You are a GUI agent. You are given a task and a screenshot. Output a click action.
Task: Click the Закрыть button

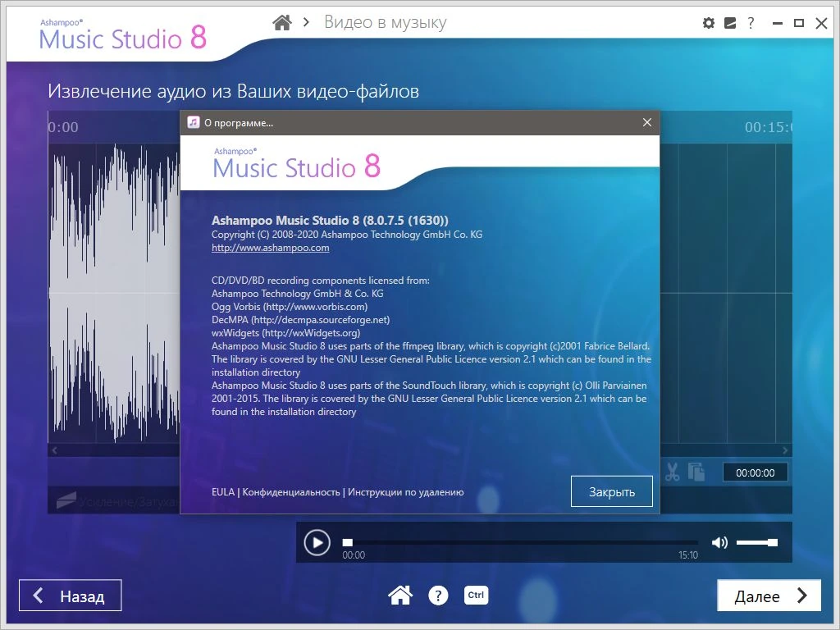612,491
